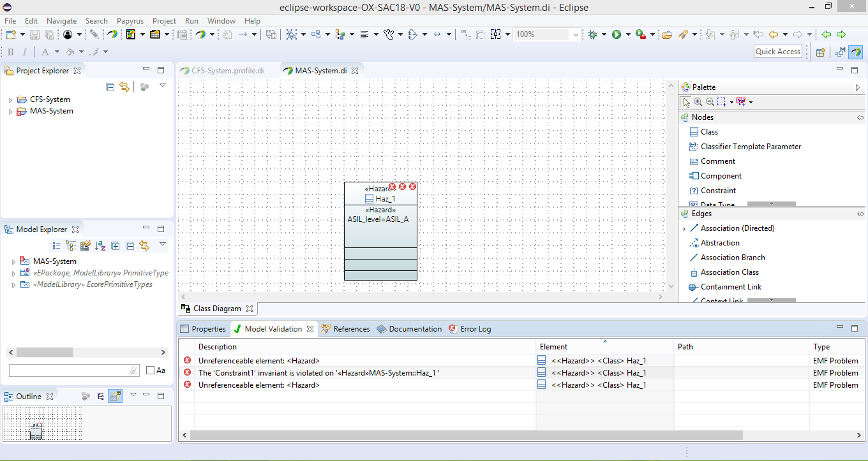Click the Class Diagram bottom tab
The image size is (868, 461).
click(x=217, y=309)
